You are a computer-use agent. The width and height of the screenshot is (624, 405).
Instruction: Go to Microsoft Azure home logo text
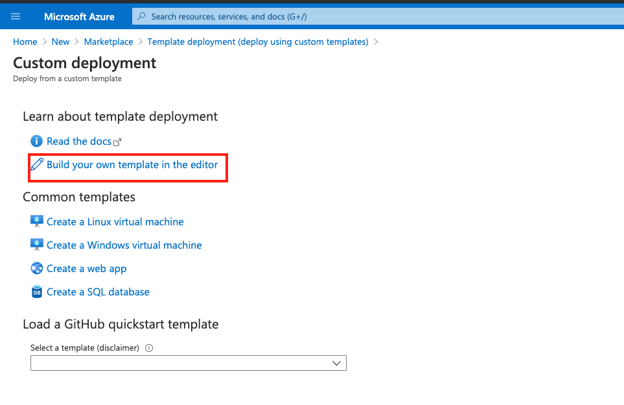pos(79,17)
